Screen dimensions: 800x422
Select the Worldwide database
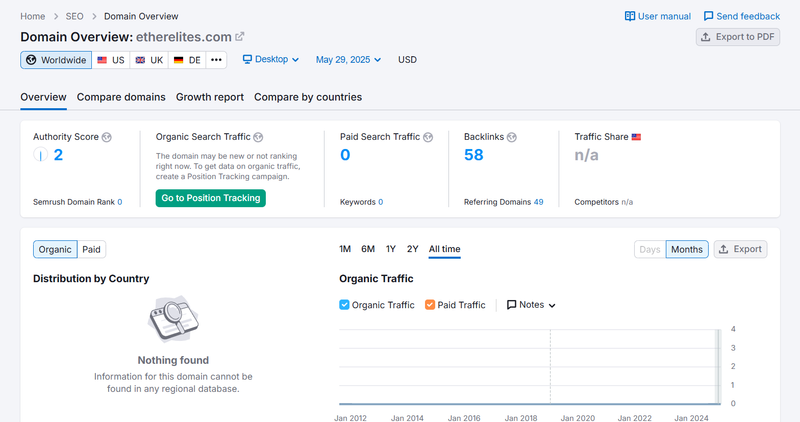[x=56, y=60]
